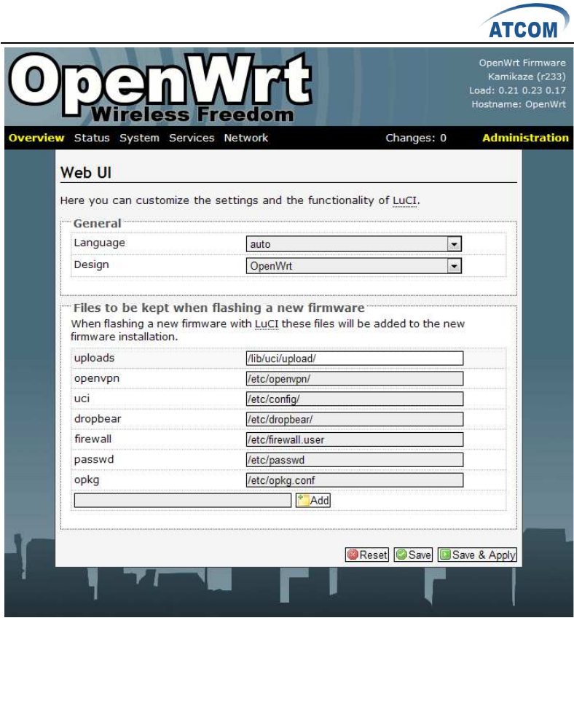Click the dropbear path field
This screenshot has width=574, height=728.
pyautogui.click(x=355, y=419)
